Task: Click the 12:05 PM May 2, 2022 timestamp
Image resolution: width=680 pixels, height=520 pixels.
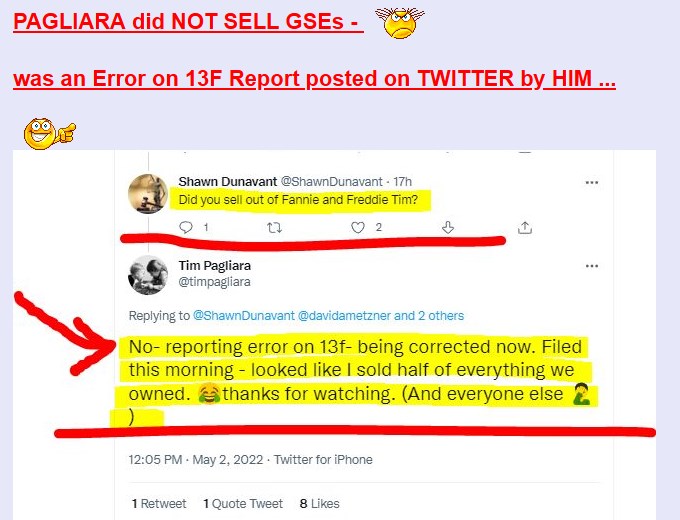Action: (x=196, y=459)
